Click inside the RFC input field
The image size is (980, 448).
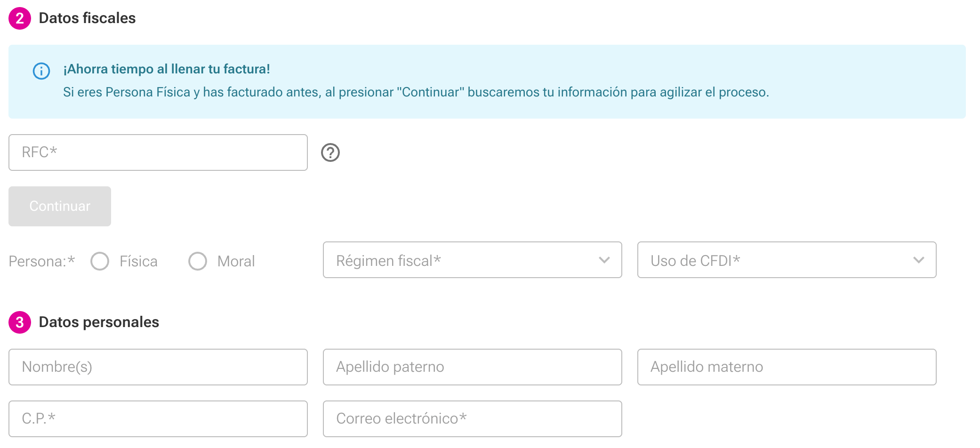(x=158, y=152)
